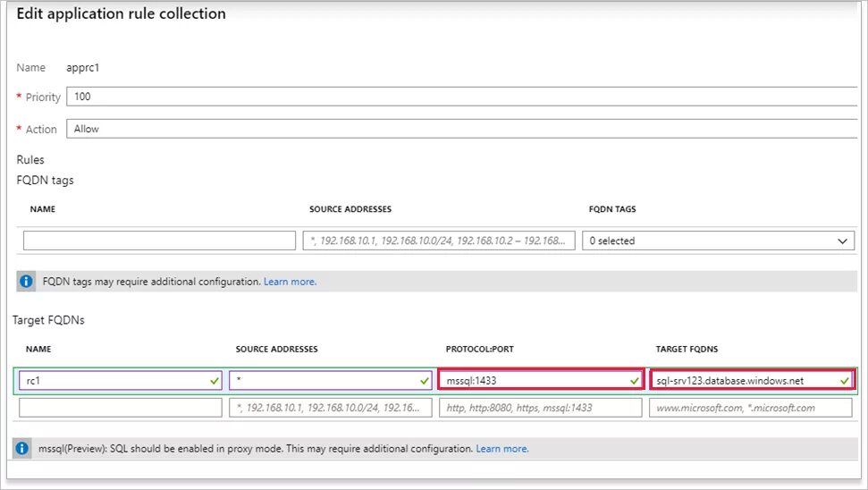Click empty target FQDNs field with www.microsoft.com placeholder
Viewport: 868px width, 490px height.
pos(751,408)
